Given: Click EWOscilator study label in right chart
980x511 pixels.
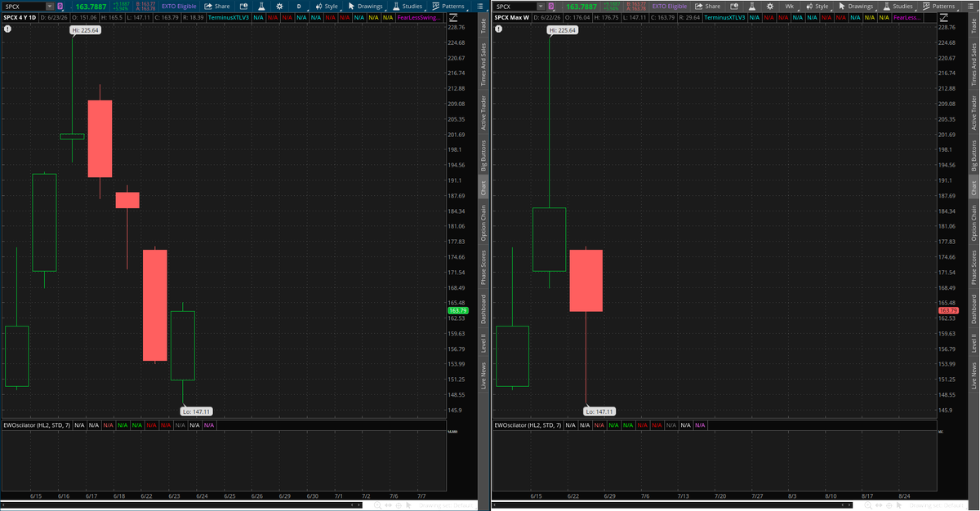Looking at the screenshot, I should point(527,425).
